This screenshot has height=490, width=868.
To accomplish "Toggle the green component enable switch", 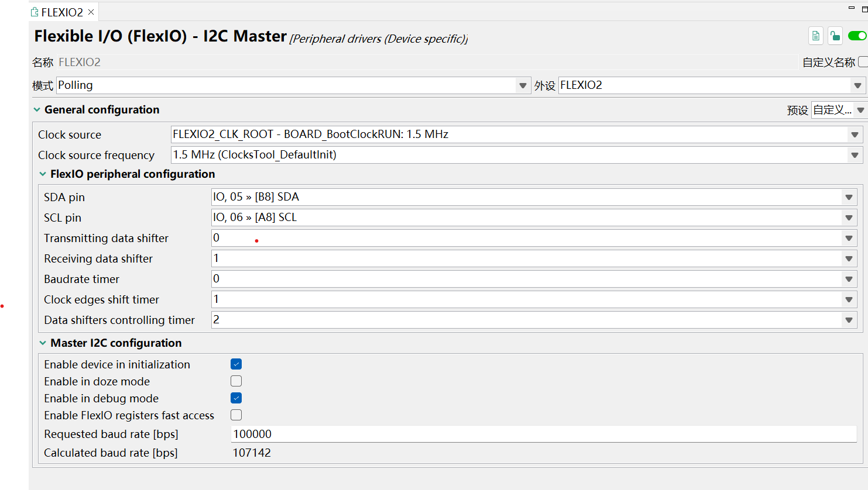I will [857, 36].
